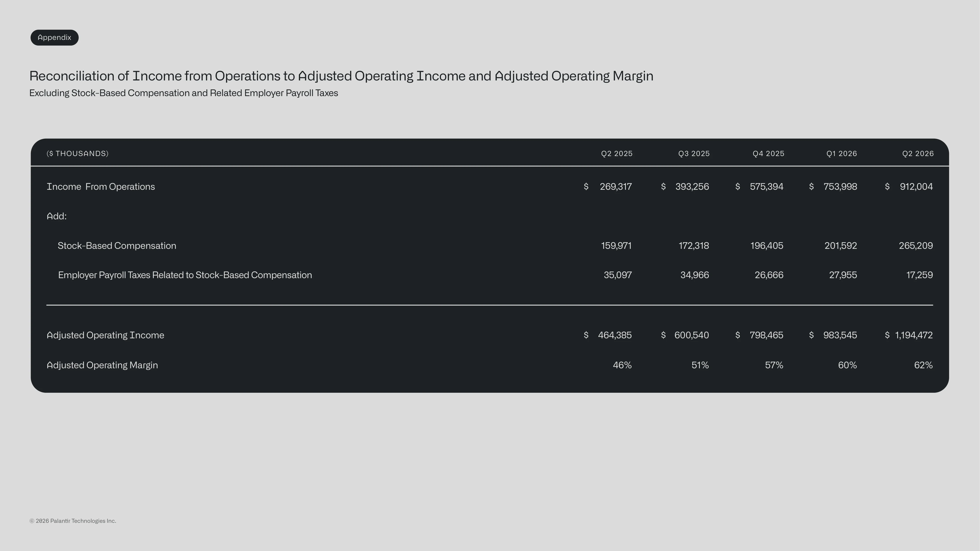This screenshot has width=980, height=551.
Task: Click the Income From Operations row label
Action: 101,187
